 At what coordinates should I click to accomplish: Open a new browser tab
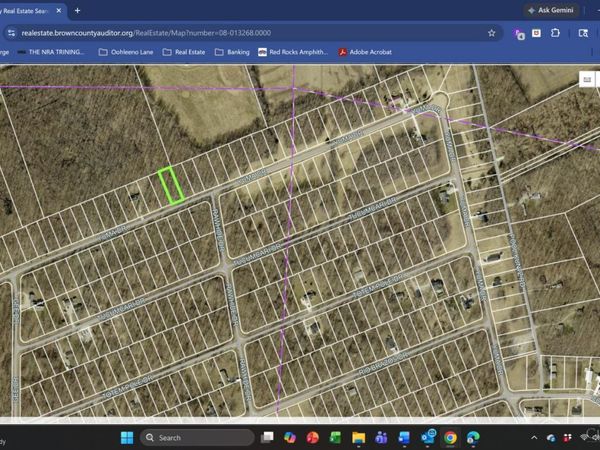77,11
